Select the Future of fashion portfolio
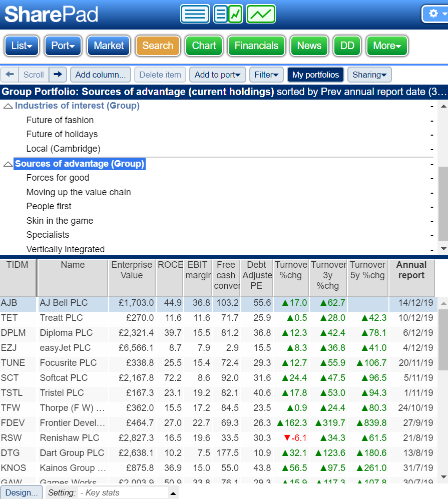448x499 pixels. pos(60,120)
